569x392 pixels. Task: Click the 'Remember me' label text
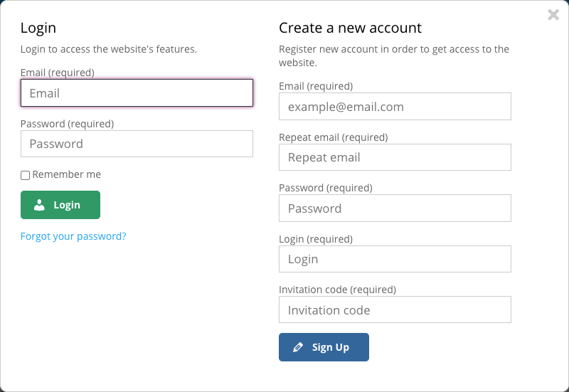click(66, 174)
